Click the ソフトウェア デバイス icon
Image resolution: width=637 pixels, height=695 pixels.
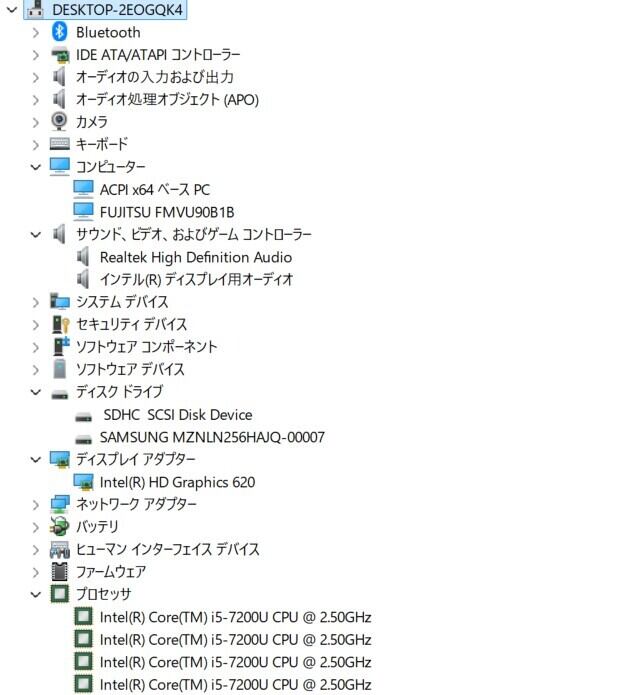coord(59,369)
